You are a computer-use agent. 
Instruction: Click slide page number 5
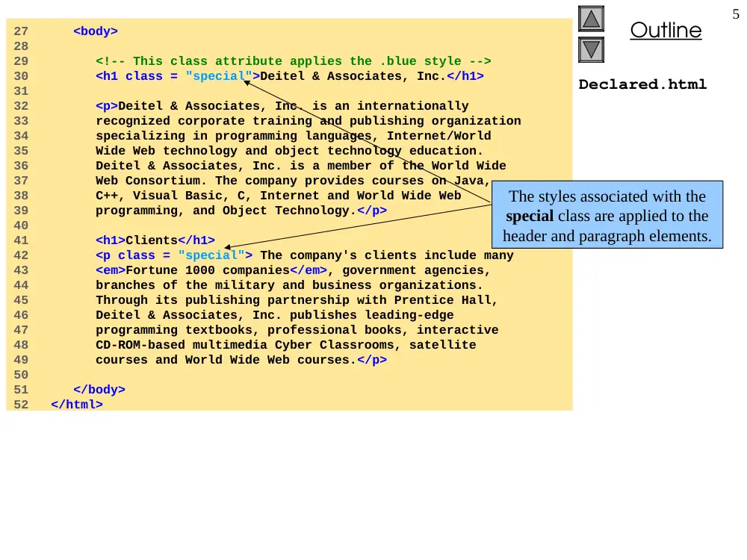click(736, 14)
